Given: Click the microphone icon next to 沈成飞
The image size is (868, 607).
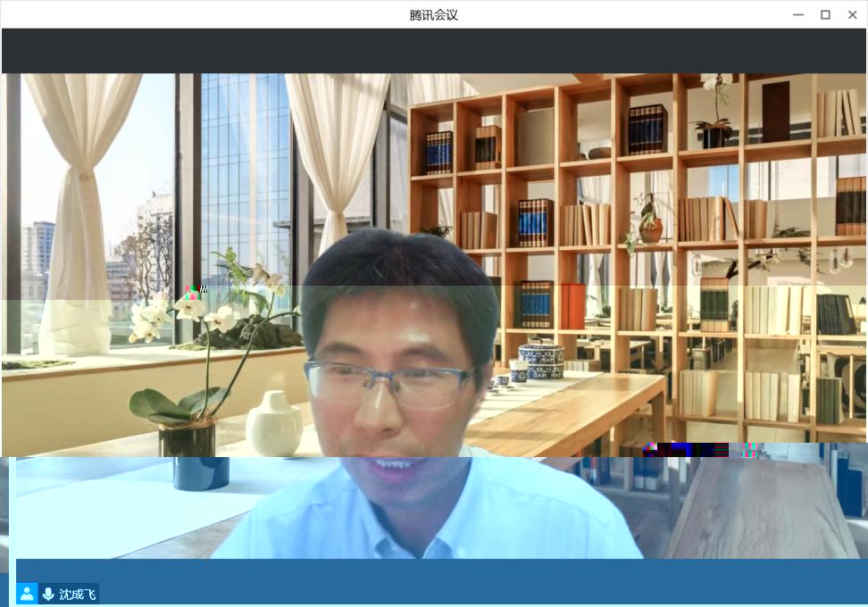Looking at the screenshot, I should coord(48,595).
